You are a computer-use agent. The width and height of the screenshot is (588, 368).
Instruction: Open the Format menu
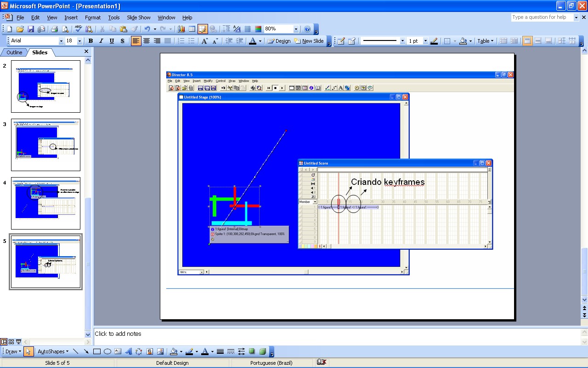tap(93, 17)
